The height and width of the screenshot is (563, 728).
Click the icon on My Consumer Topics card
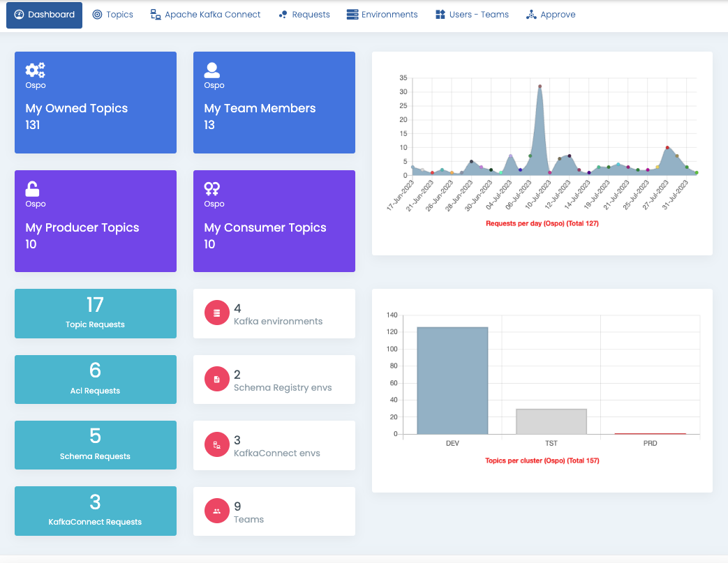(212, 188)
